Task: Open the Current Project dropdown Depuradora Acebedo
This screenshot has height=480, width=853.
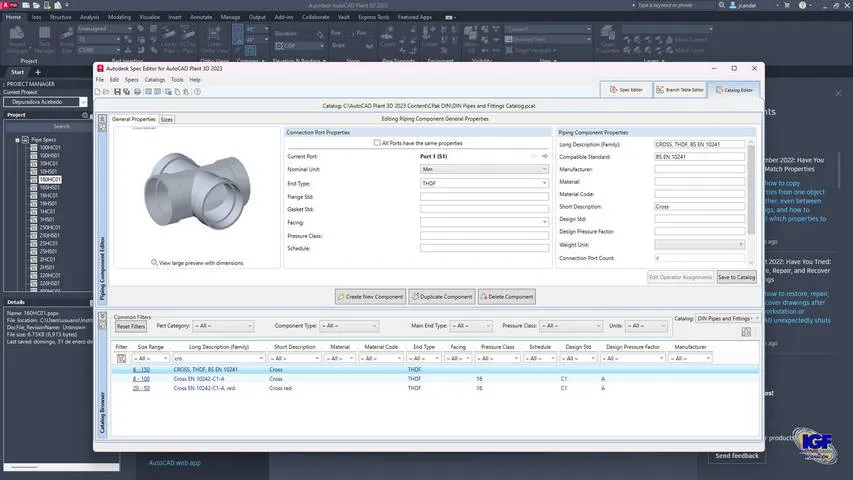Action: [x=45, y=102]
